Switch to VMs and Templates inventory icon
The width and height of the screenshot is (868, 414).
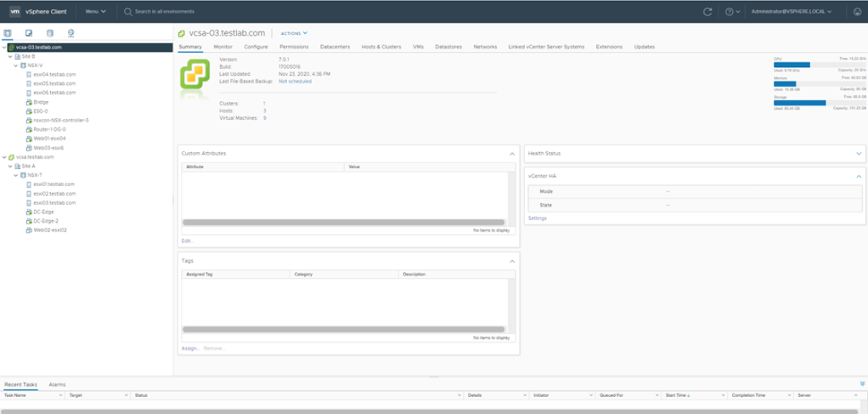pos(29,33)
